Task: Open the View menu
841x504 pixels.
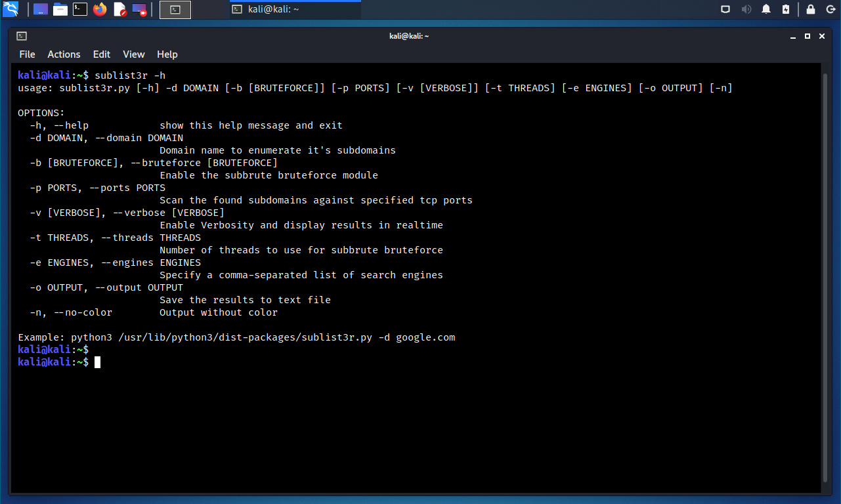Action: click(x=133, y=54)
